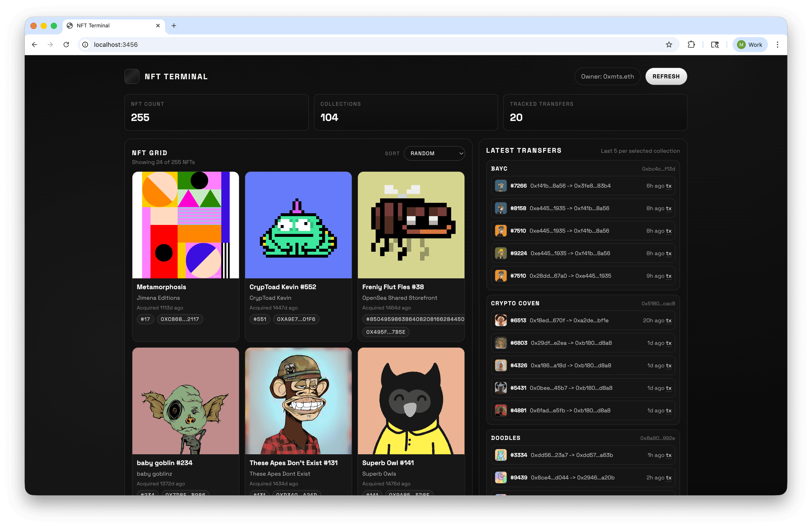Click Crypto Coven #6513 avatar icon

pyautogui.click(x=500, y=321)
